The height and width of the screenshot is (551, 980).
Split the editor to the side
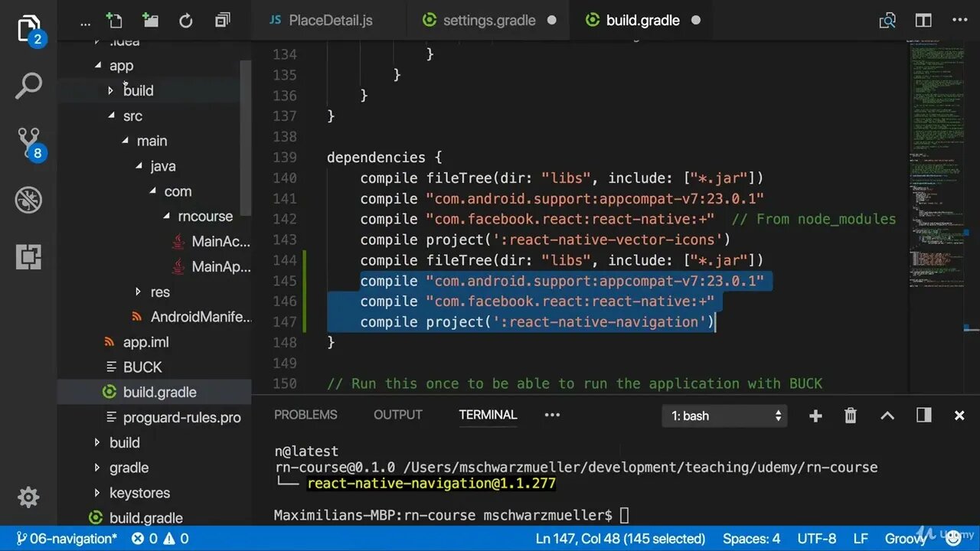pyautogui.click(x=924, y=21)
